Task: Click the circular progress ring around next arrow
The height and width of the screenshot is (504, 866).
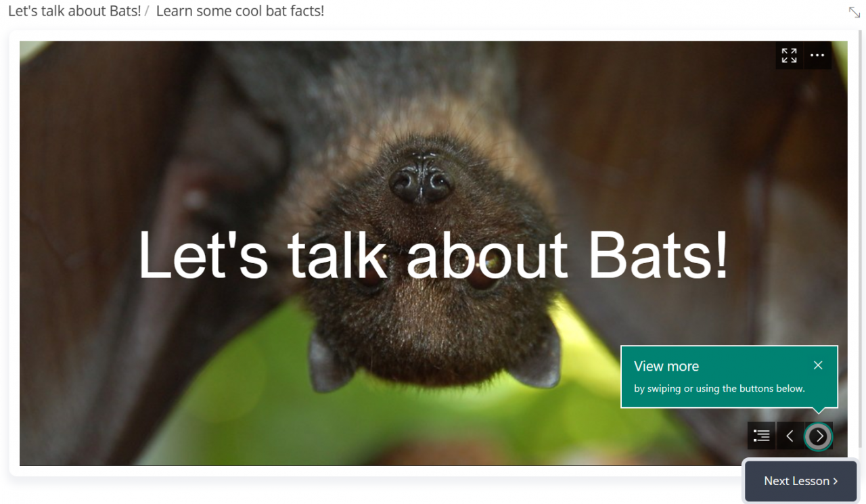Action: pyautogui.click(x=818, y=436)
